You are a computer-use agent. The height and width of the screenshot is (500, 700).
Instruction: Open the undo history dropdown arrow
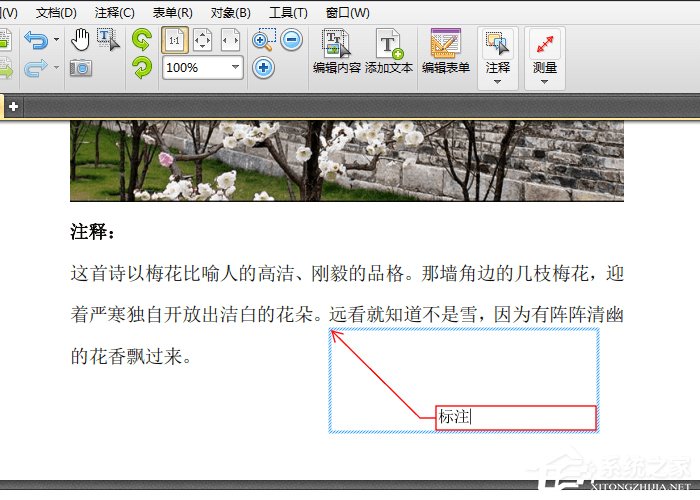[x=56, y=40]
